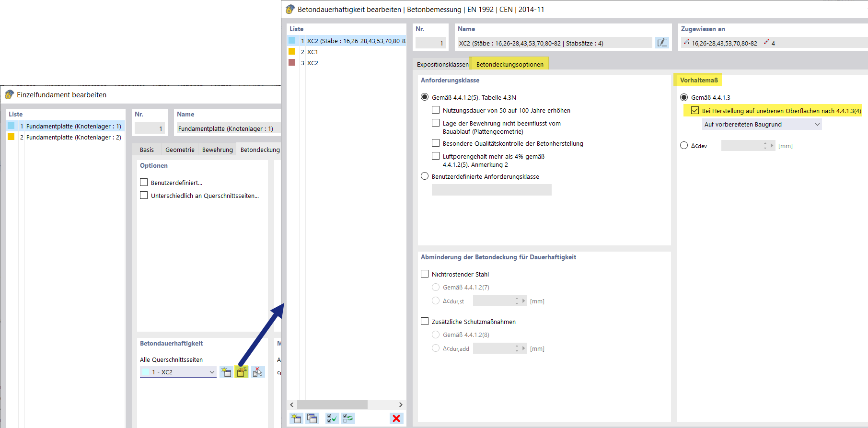Check the Benutzerdefiniert... option
The height and width of the screenshot is (428, 868).
[x=144, y=182]
